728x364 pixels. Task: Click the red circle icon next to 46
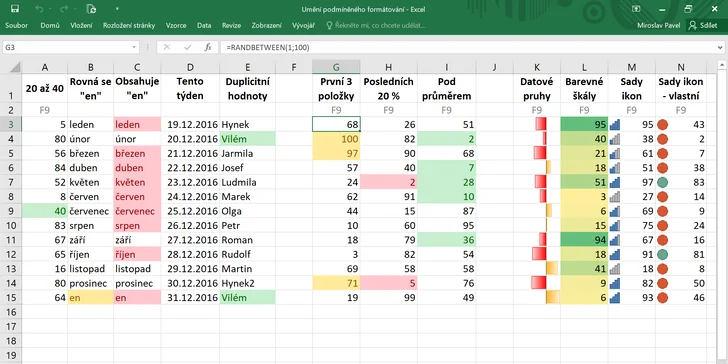pos(663,297)
